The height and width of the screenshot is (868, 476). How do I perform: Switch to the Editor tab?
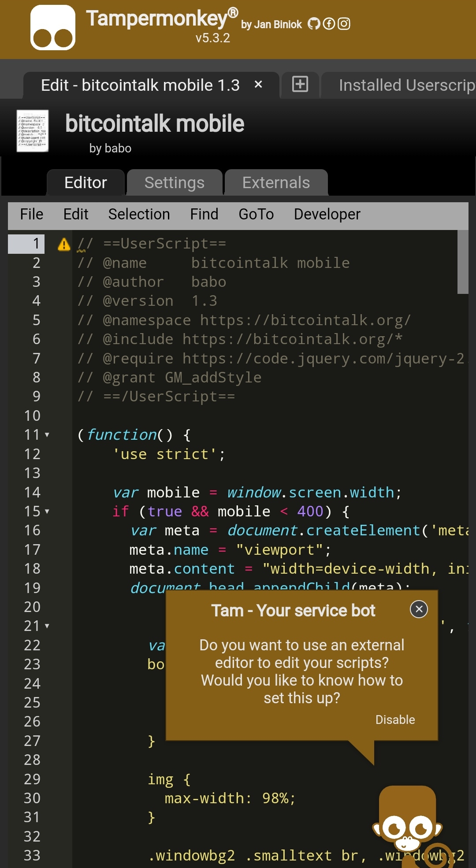click(x=86, y=182)
